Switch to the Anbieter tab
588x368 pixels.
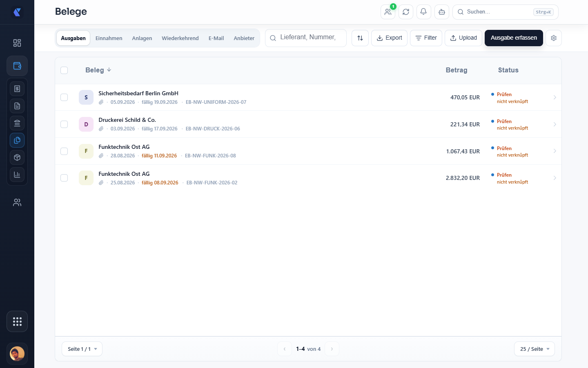(x=244, y=38)
